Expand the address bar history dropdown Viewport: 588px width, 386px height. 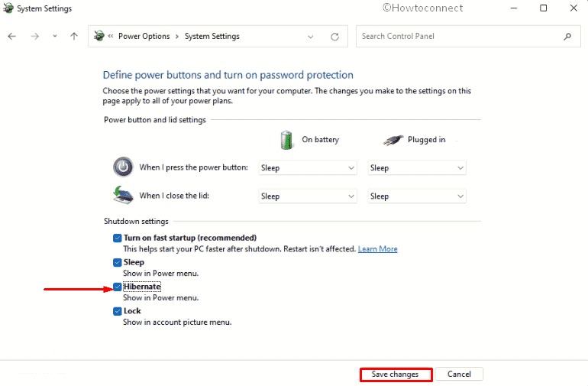point(310,36)
